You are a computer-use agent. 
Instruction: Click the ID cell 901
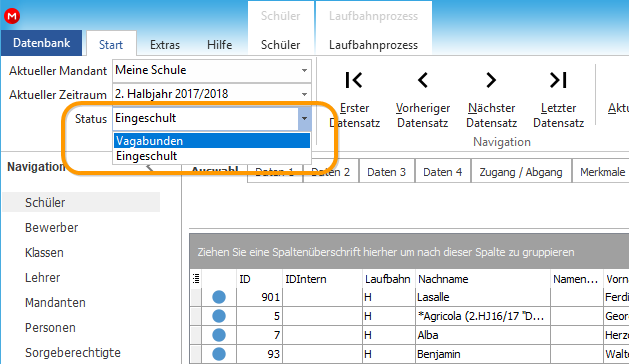click(259, 297)
